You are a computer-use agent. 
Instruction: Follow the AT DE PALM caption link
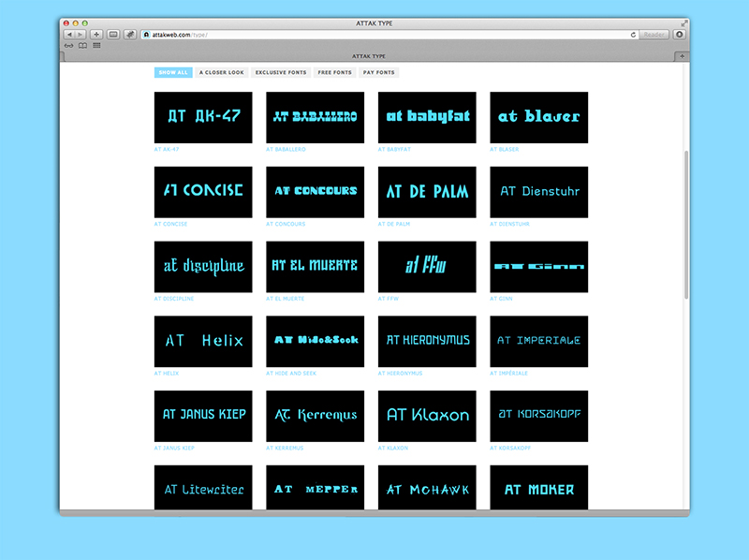pos(393,224)
